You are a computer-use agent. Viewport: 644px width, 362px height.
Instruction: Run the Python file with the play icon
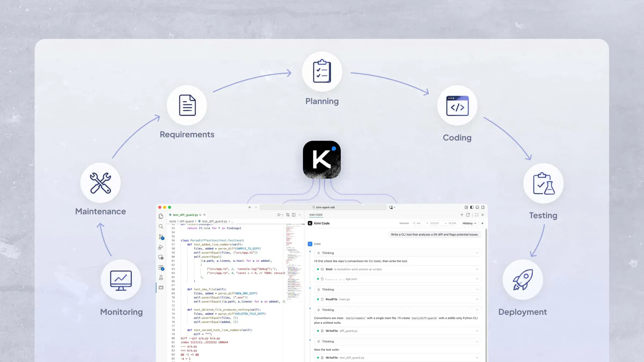[279, 215]
